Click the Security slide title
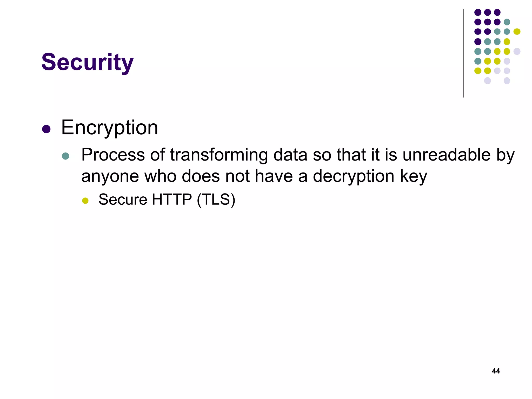 88,62
